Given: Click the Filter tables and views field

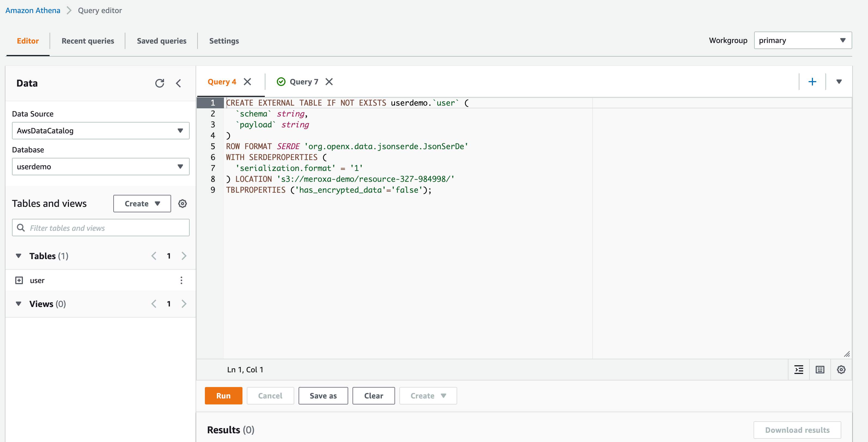Looking at the screenshot, I should 100,228.
